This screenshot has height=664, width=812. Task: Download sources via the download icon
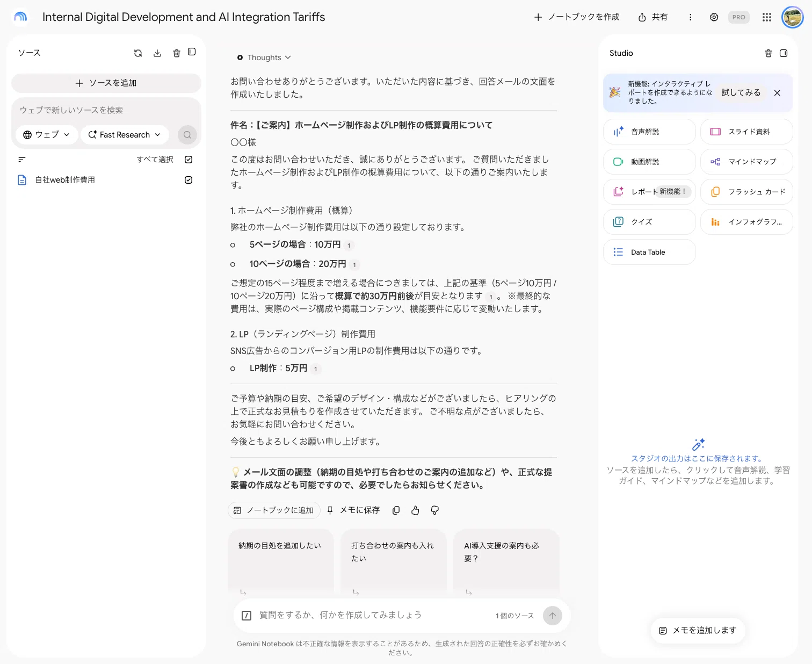click(x=157, y=53)
